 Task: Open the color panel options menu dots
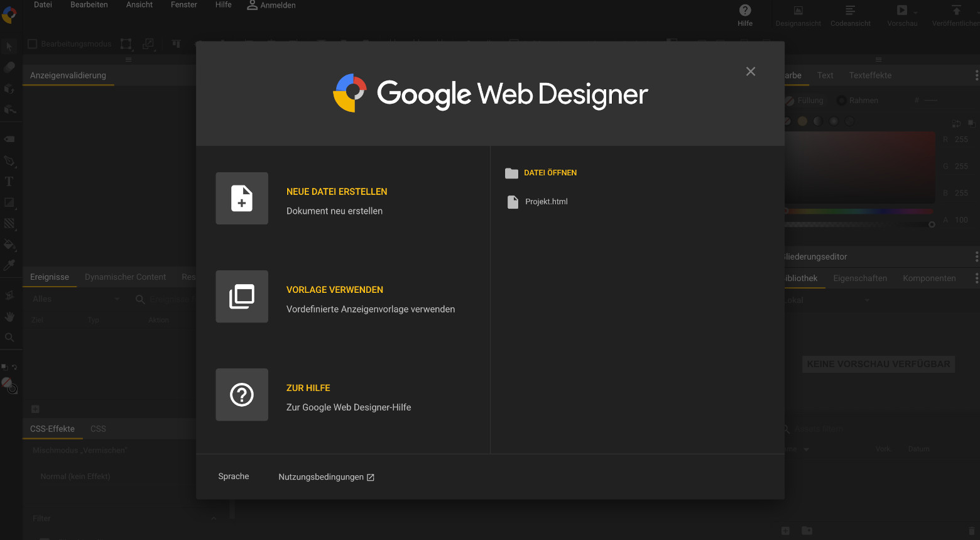click(x=976, y=75)
